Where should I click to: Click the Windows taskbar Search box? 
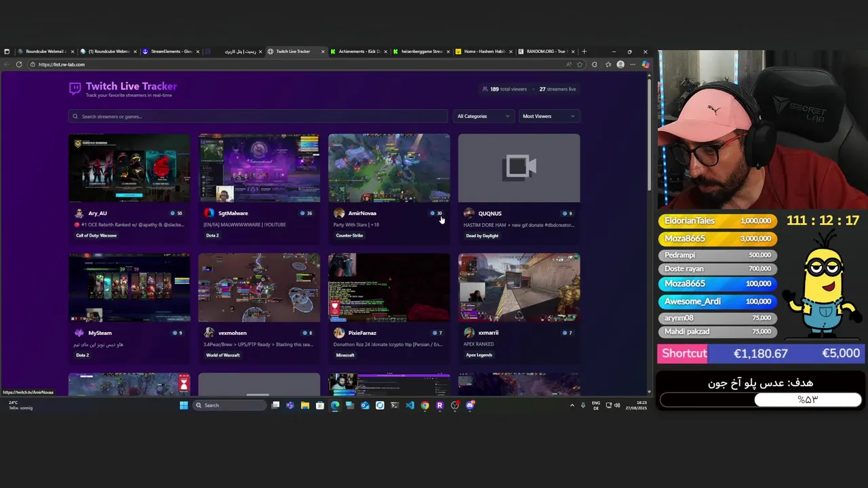[229, 405]
